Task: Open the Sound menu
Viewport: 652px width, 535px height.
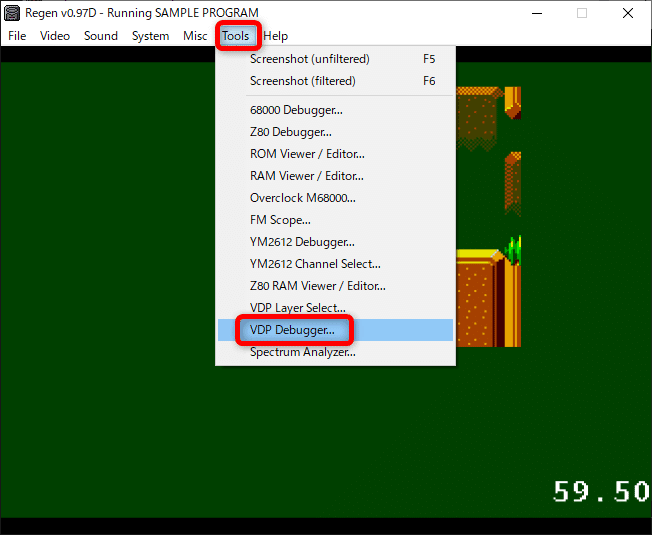Action: pyautogui.click(x=101, y=36)
